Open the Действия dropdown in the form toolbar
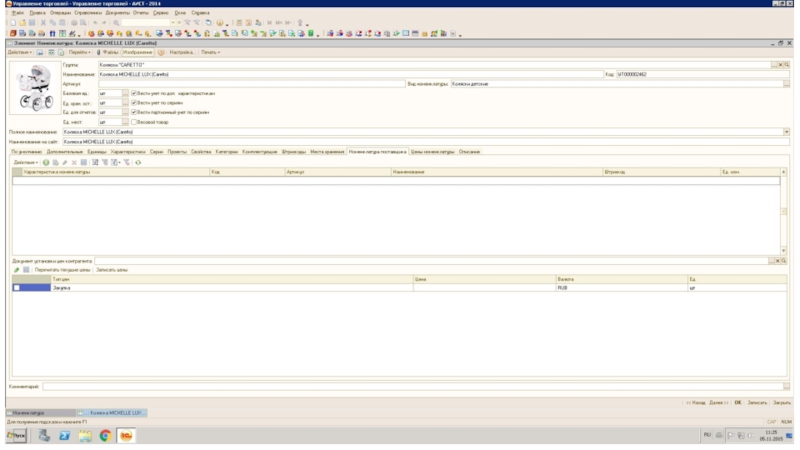This screenshot has width=800, height=450. tap(19, 52)
